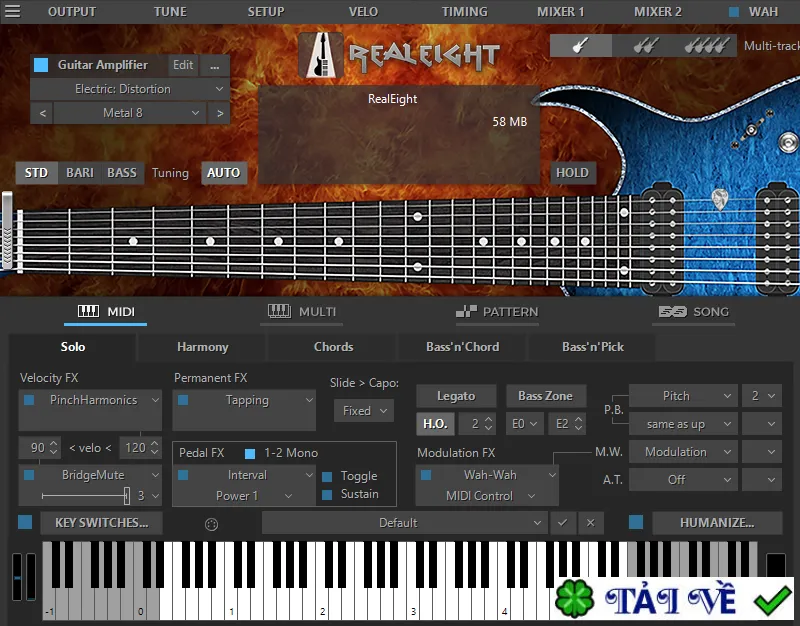
Task: Check the Sustain pedal option
Action: [x=327, y=494]
